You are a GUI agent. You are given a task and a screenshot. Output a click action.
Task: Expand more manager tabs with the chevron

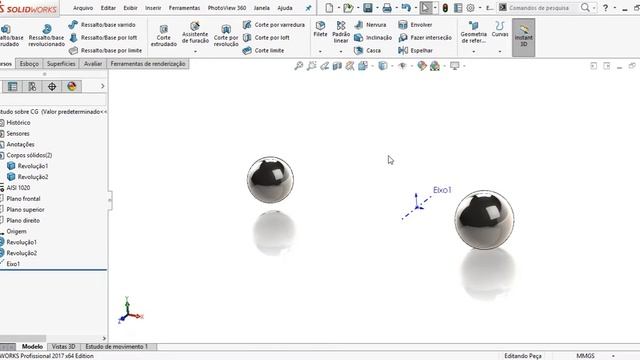tap(102, 86)
